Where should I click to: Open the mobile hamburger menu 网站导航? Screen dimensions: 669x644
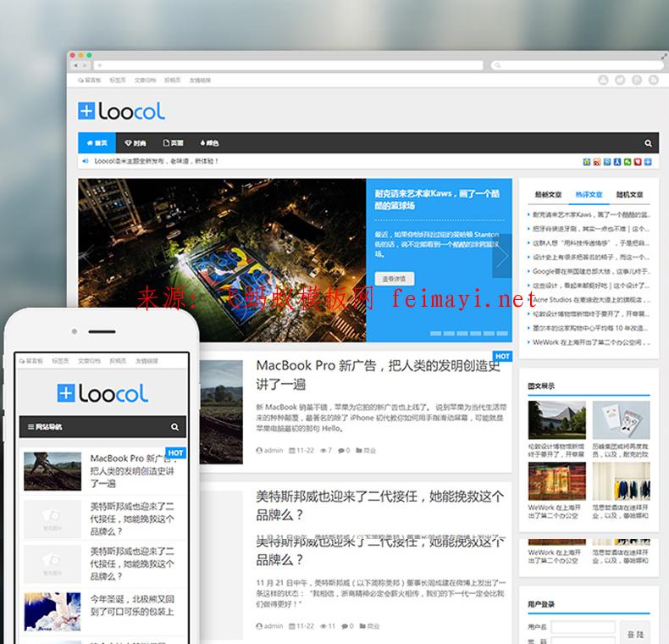click(49, 427)
